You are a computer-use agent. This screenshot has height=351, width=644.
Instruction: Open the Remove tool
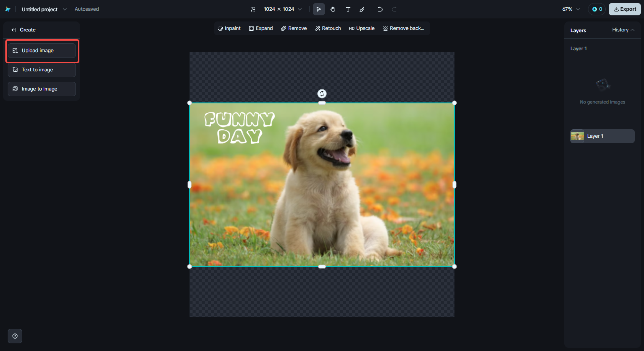[x=294, y=28]
